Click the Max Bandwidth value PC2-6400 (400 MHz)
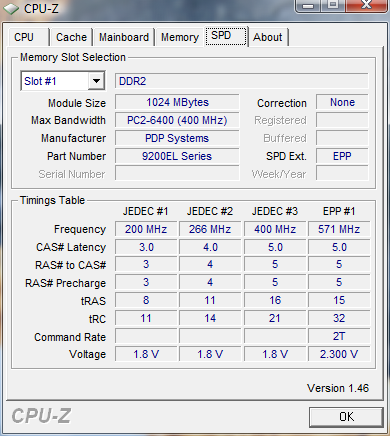Image resolution: width=390 pixels, height=436 pixels. 177,120
